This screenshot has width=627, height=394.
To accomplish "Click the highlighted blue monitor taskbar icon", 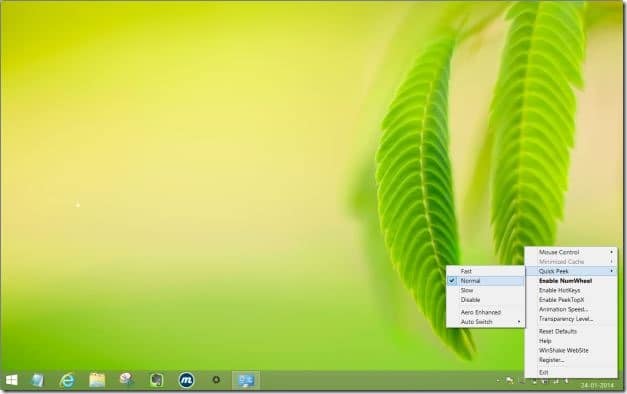I will click(x=246, y=380).
